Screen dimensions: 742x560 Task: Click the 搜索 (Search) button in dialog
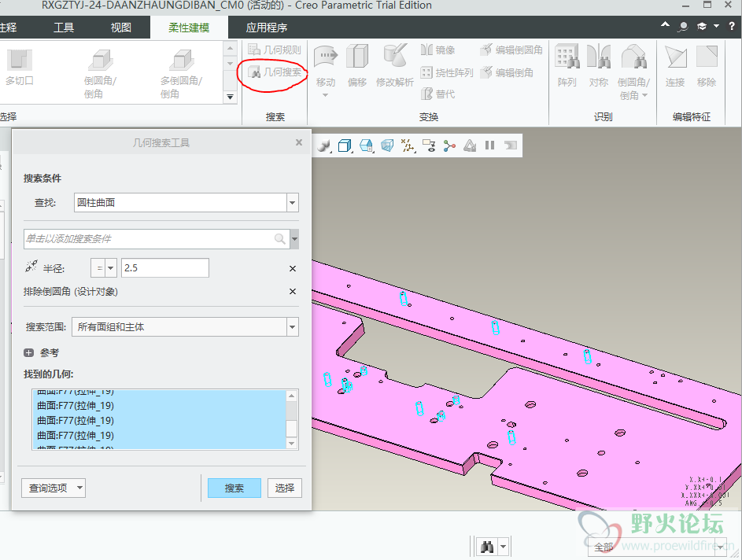click(234, 488)
